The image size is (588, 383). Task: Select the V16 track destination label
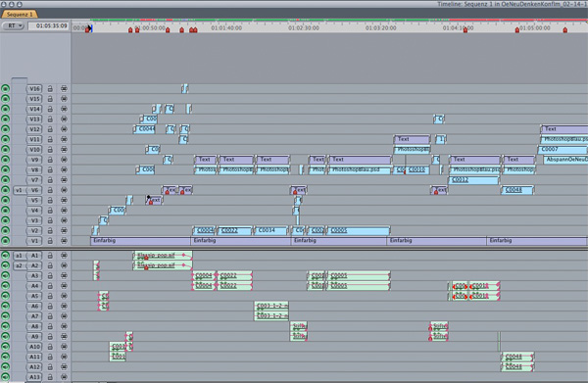point(34,89)
